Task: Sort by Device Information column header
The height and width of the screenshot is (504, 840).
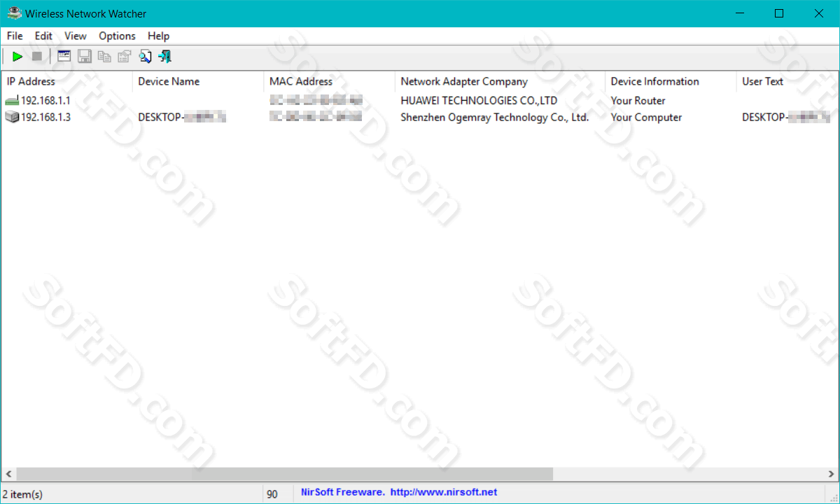Action: (x=671, y=81)
